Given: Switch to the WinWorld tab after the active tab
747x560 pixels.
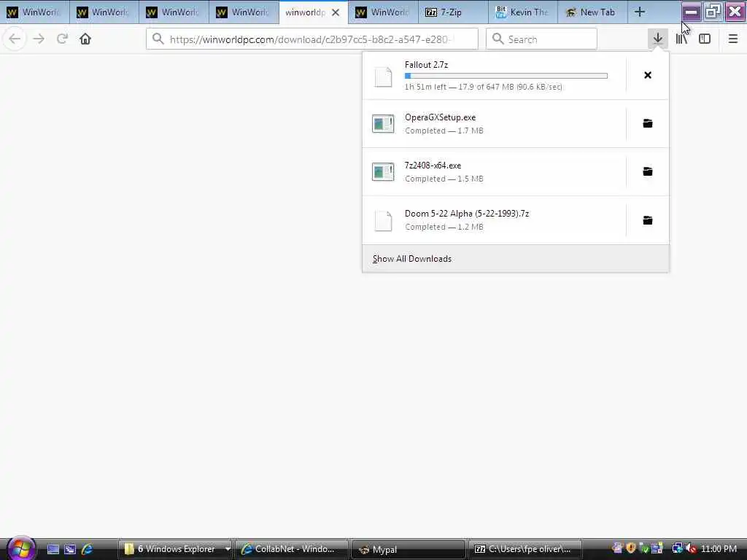Looking at the screenshot, I should point(384,12).
